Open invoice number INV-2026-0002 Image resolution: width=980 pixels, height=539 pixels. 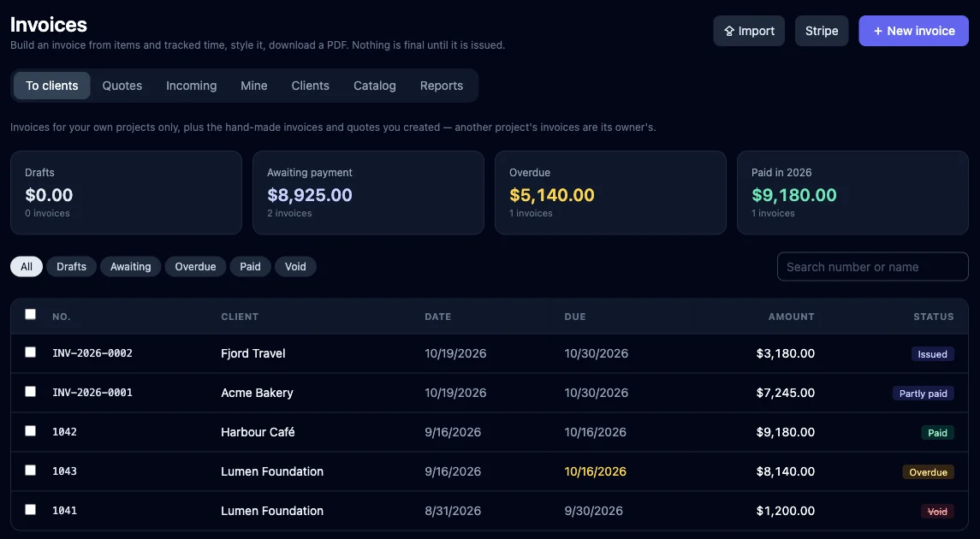tap(92, 353)
